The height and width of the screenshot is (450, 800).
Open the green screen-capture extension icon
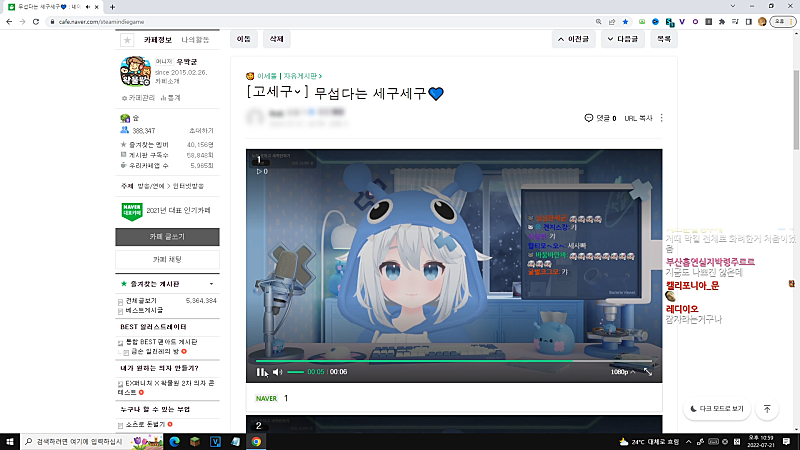coord(642,22)
